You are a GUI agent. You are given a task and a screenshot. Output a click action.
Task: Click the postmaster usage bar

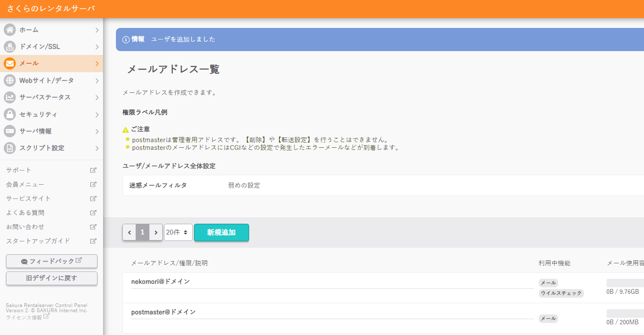pyautogui.click(x=625, y=313)
